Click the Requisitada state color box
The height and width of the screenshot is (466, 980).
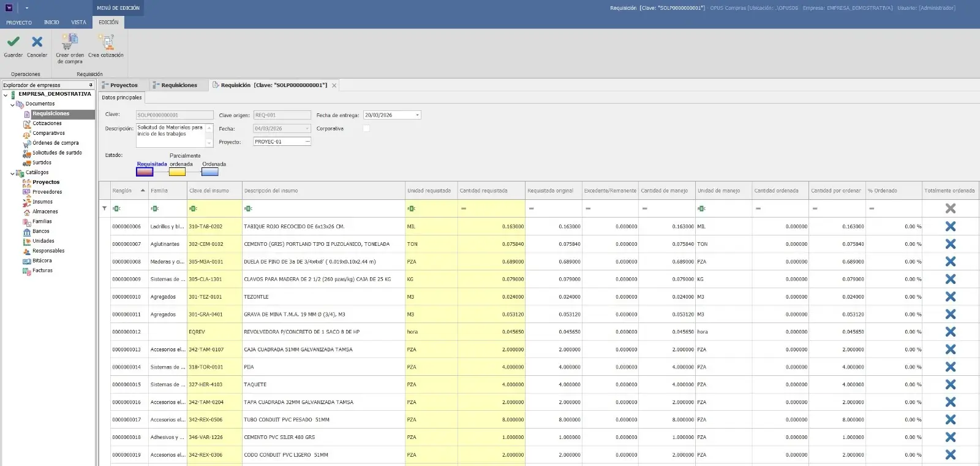click(x=145, y=172)
